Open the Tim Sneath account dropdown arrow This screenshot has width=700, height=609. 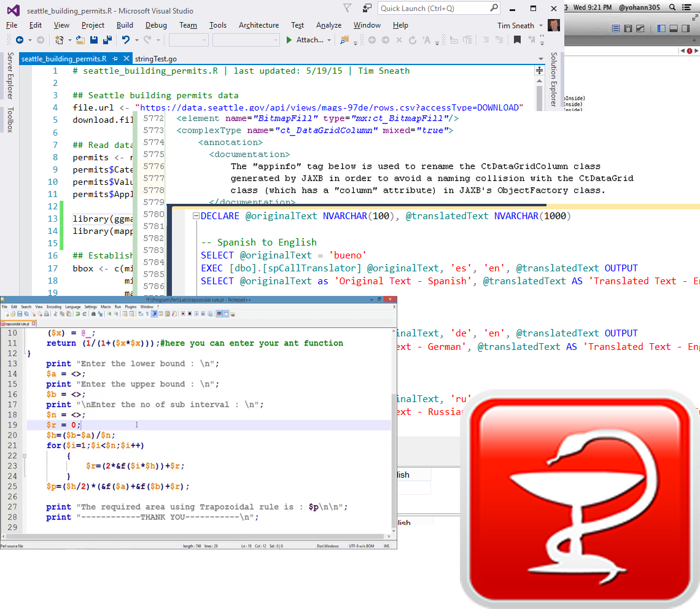point(540,25)
